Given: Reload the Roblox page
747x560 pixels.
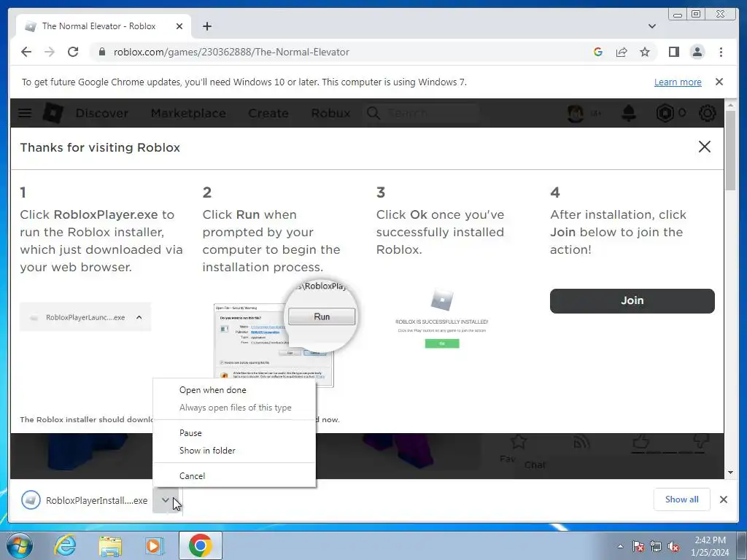Looking at the screenshot, I should pos(73,52).
